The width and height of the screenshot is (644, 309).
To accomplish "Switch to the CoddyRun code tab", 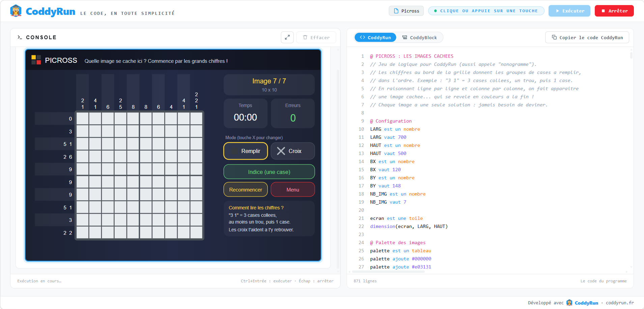I will pos(375,37).
